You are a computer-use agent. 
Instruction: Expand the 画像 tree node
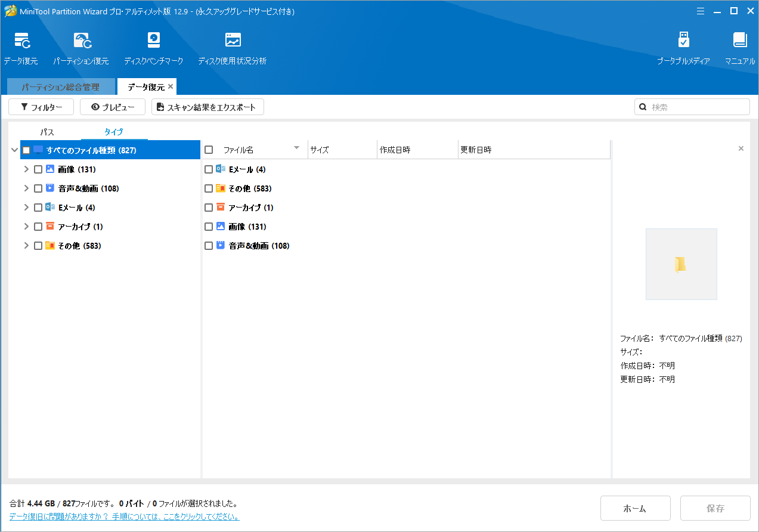pos(26,169)
